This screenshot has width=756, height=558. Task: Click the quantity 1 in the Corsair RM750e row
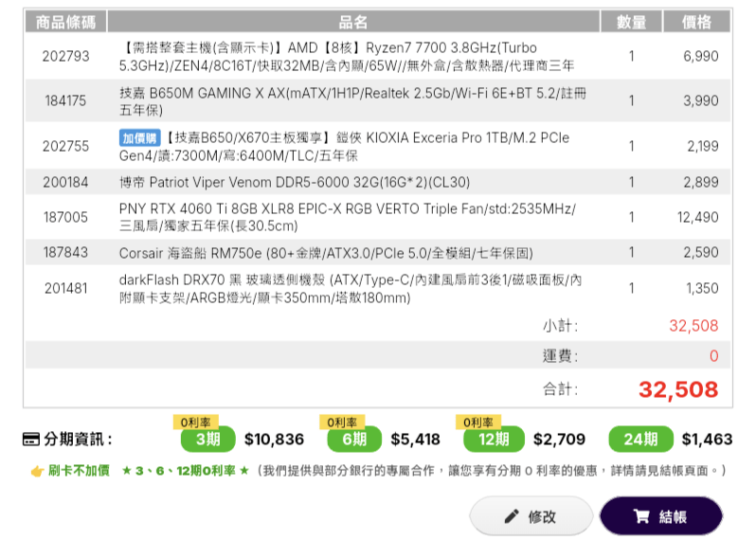631,252
